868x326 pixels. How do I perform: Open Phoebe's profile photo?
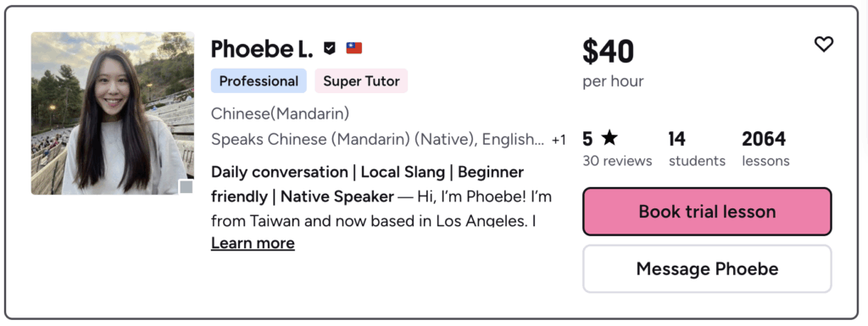(113, 113)
